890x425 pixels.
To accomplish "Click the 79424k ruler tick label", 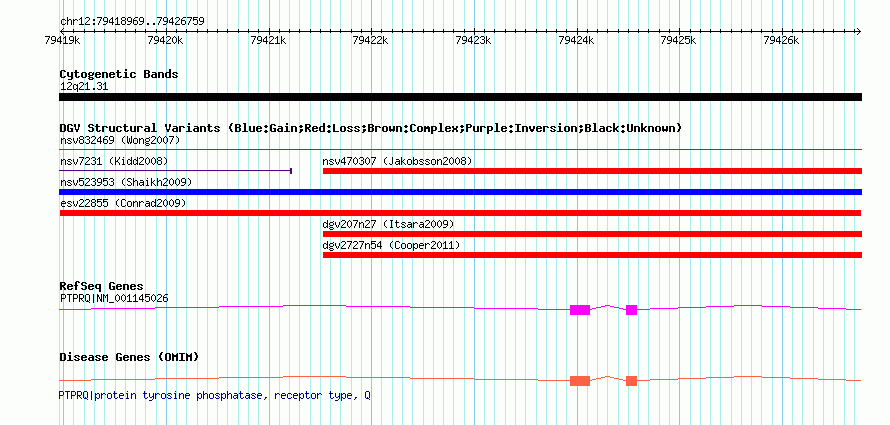I will pyautogui.click(x=577, y=40).
